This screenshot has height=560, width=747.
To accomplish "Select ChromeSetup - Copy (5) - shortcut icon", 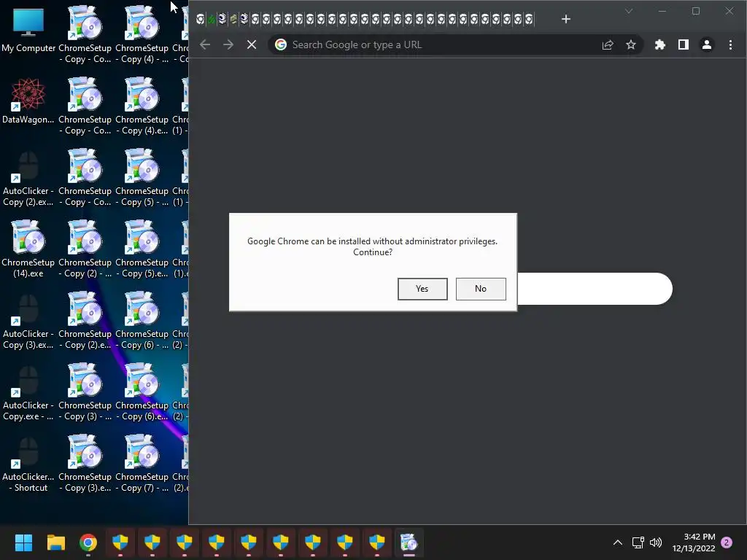I will click(142, 179).
